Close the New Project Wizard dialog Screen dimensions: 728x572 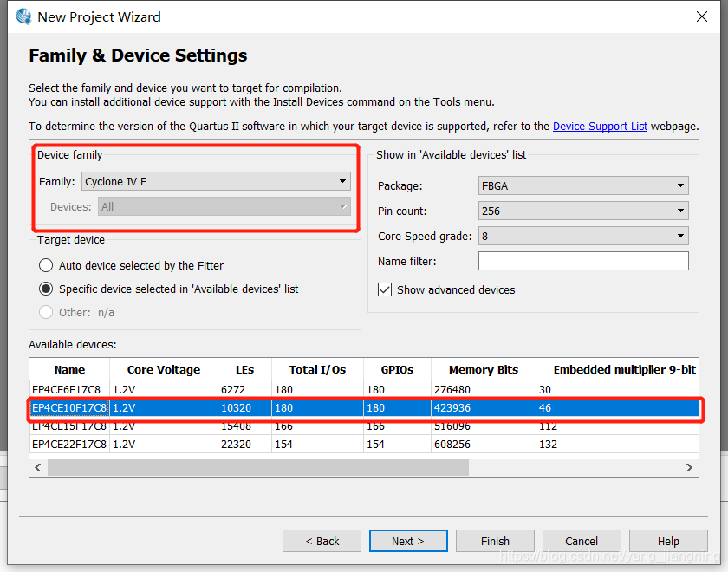click(x=701, y=16)
